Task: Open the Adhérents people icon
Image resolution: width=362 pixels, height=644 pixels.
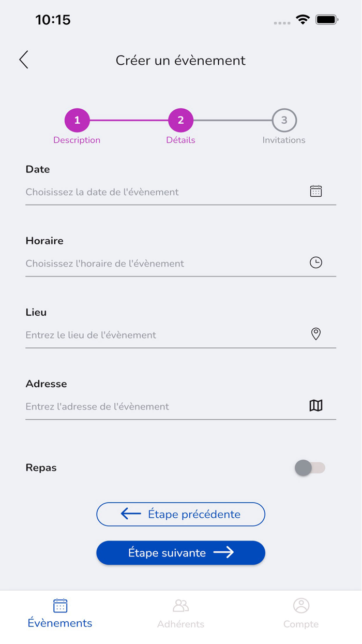Action: tap(180, 605)
